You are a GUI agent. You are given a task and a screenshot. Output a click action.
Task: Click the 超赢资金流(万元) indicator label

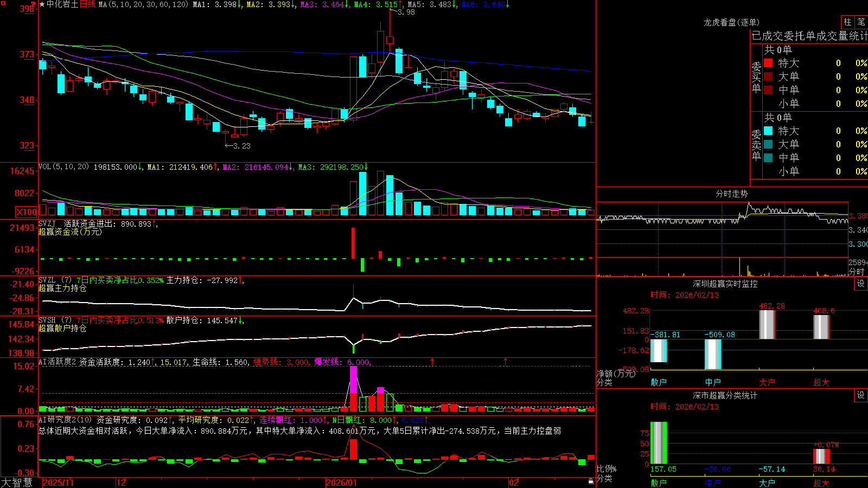click(x=70, y=232)
